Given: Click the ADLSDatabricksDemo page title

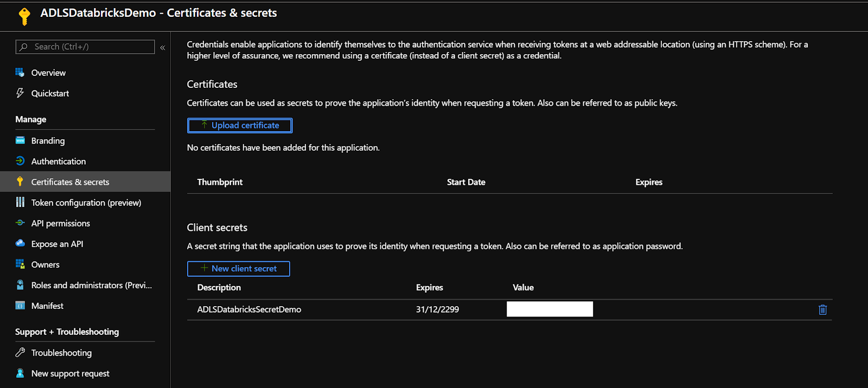Looking at the screenshot, I should point(158,12).
